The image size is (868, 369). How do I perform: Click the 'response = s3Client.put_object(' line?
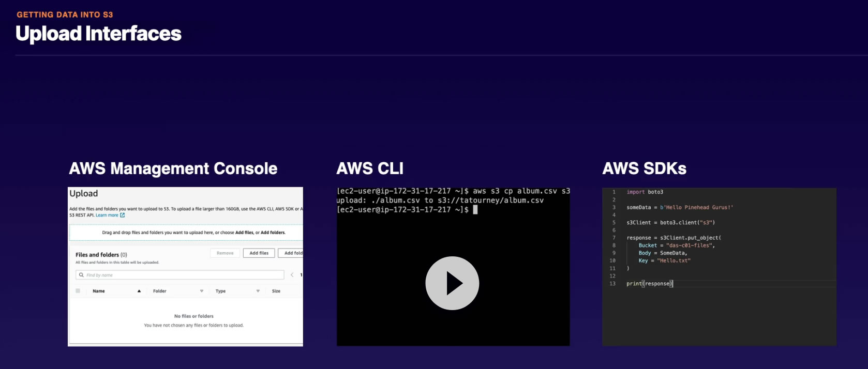click(674, 238)
